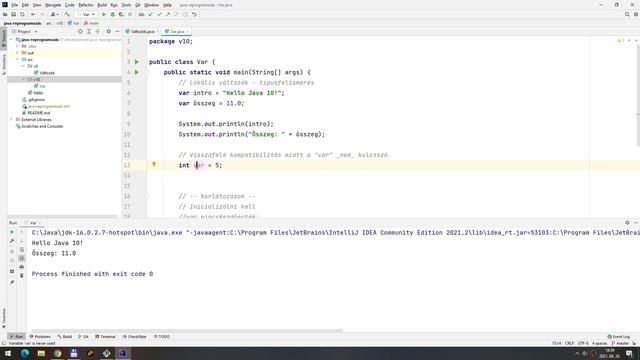Viewport: 640px width, 360px height.
Task: Rerun the program in the Run panel
Action: [x=12, y=232]
